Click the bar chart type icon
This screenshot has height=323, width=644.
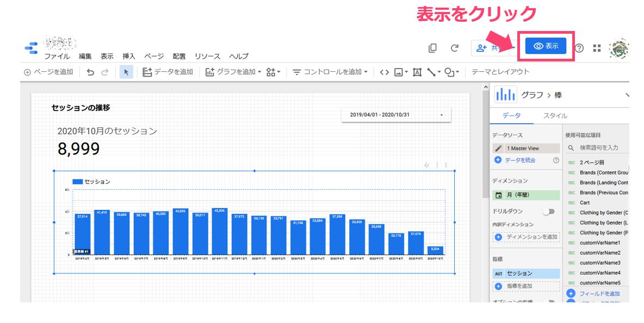click(505, 95)
